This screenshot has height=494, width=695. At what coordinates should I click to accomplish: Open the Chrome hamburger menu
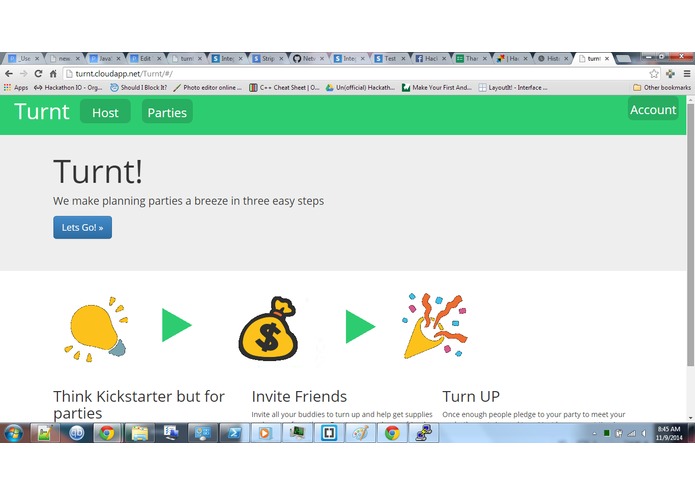pyautogui.click(x=687, y=74)
